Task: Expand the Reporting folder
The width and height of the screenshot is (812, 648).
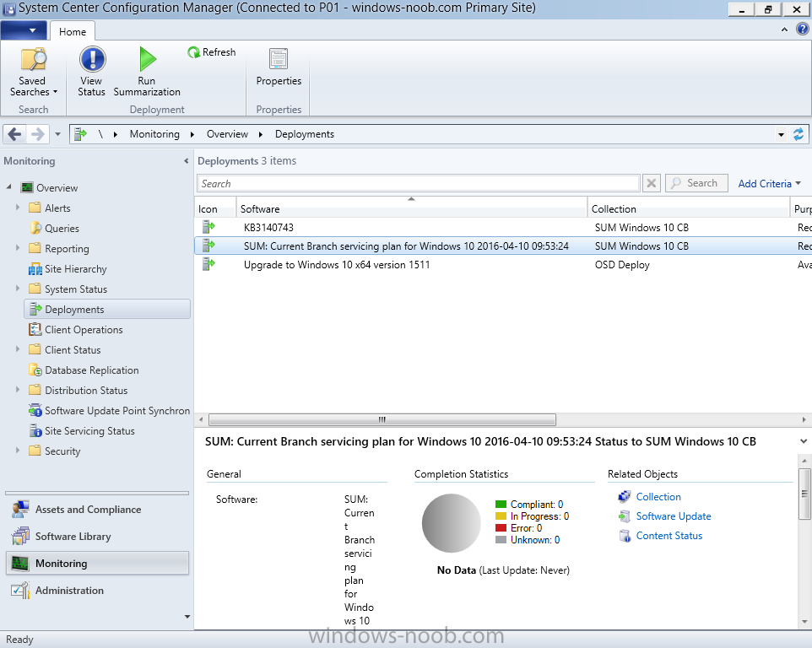Action: pos(18,248)
